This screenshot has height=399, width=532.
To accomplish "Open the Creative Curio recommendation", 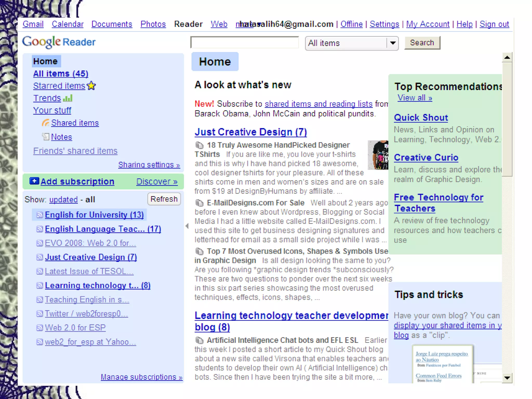I will 426,157.
